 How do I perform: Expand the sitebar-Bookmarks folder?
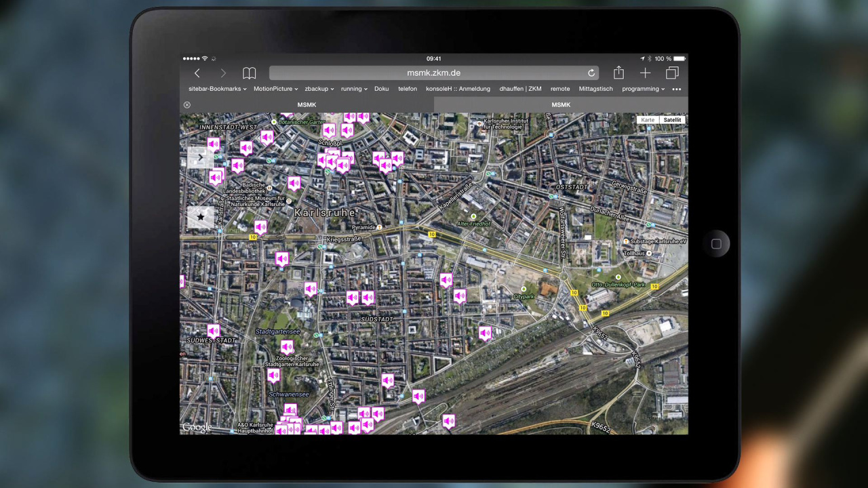point(217,89)
